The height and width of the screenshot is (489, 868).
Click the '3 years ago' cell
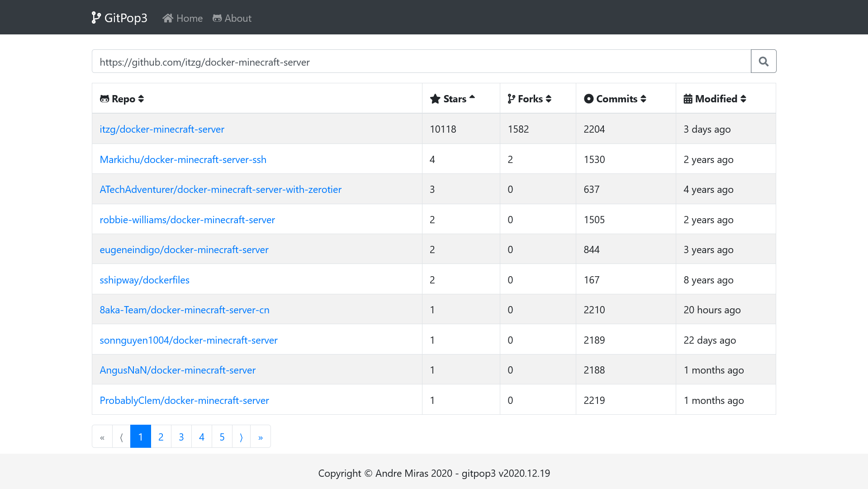click(x=726, y=249)
